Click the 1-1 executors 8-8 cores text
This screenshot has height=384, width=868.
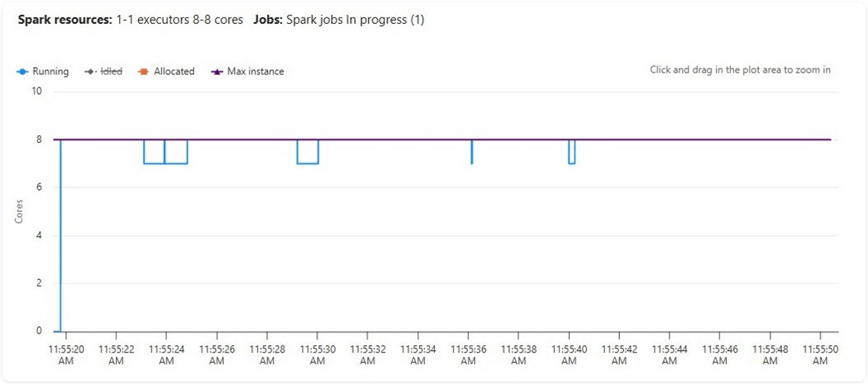[x=179, y=20]
